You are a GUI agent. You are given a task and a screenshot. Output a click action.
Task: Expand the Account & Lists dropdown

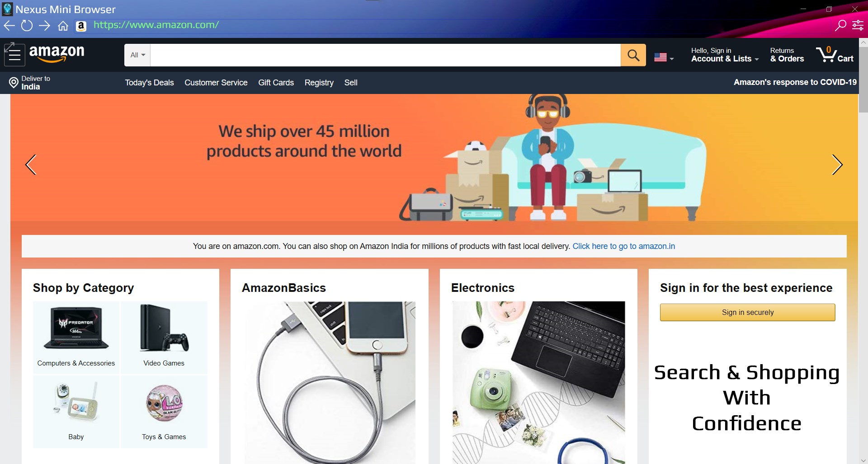(725, 55)
